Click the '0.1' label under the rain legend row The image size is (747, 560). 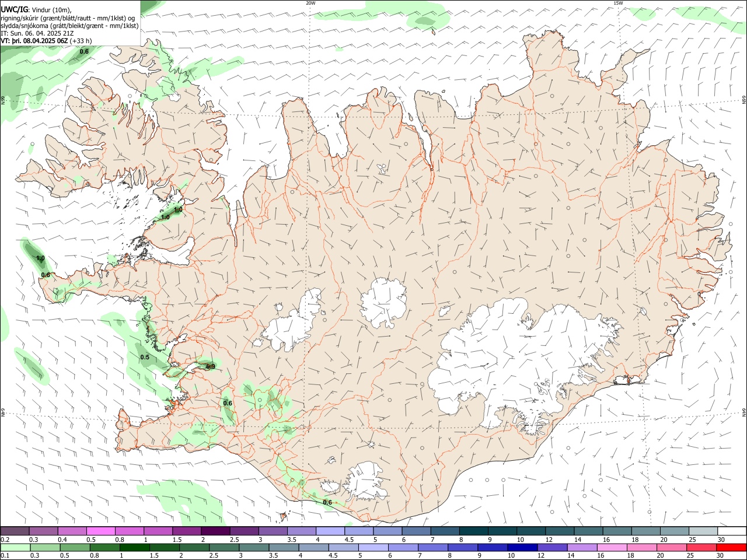point(5,555)
